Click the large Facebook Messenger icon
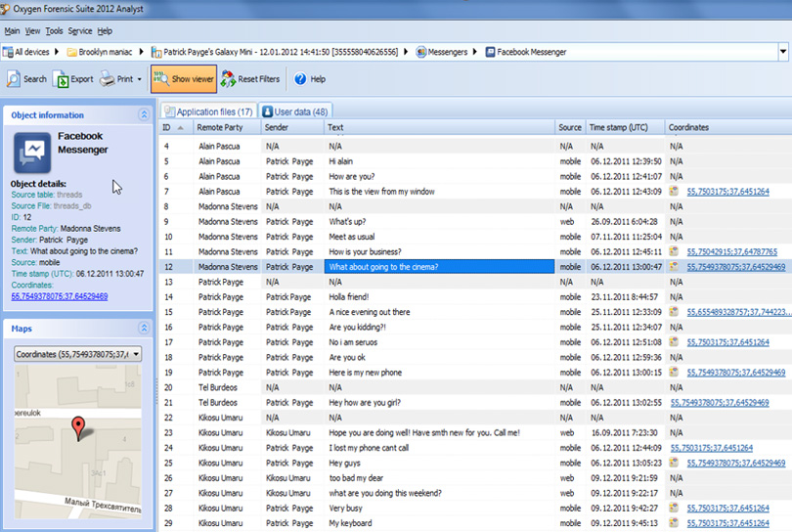This screenshot has height=532, width=792. [x=32, y=153]
